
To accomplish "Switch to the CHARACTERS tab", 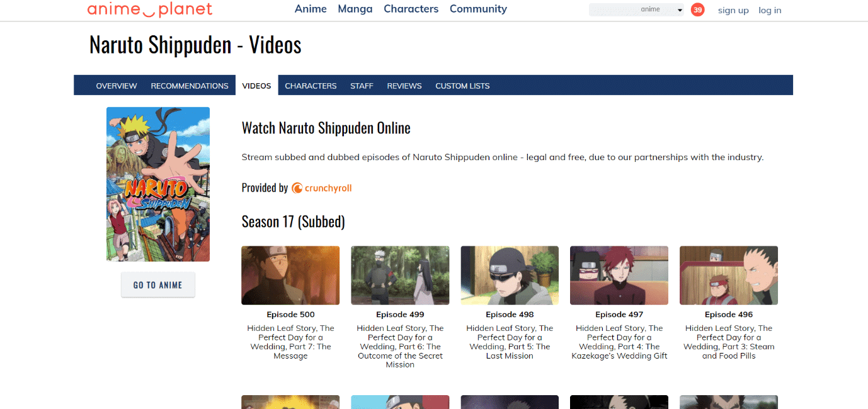I will tap(311, 85).
